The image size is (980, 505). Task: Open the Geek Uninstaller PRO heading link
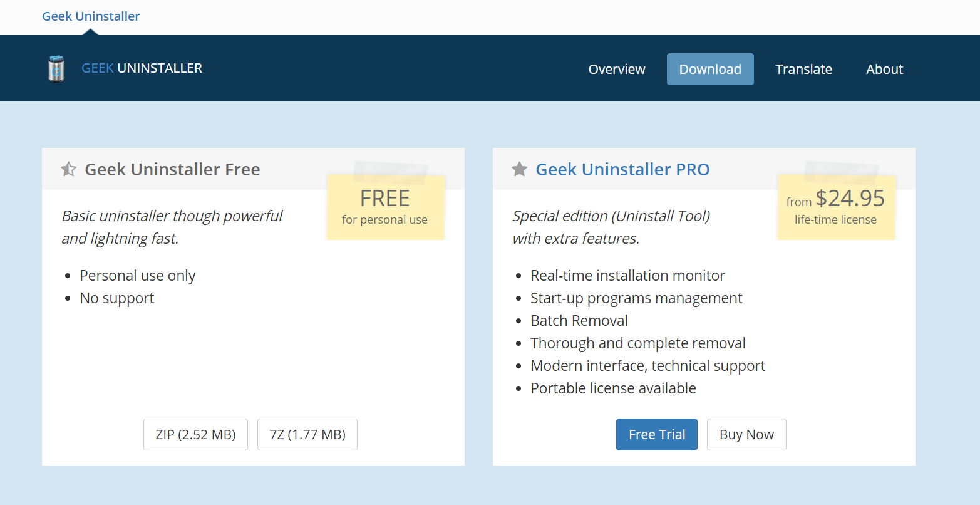pos(623,169)
